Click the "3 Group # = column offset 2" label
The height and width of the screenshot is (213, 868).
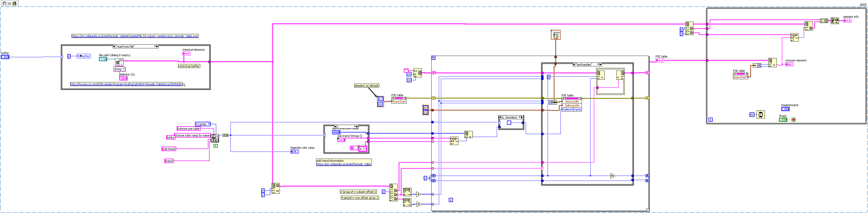(x=358, y=192)
